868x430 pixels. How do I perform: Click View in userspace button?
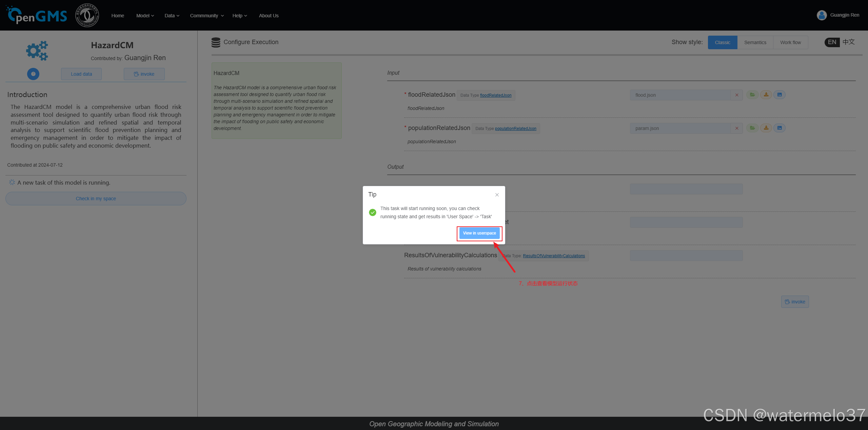click(x=479, y=233)
